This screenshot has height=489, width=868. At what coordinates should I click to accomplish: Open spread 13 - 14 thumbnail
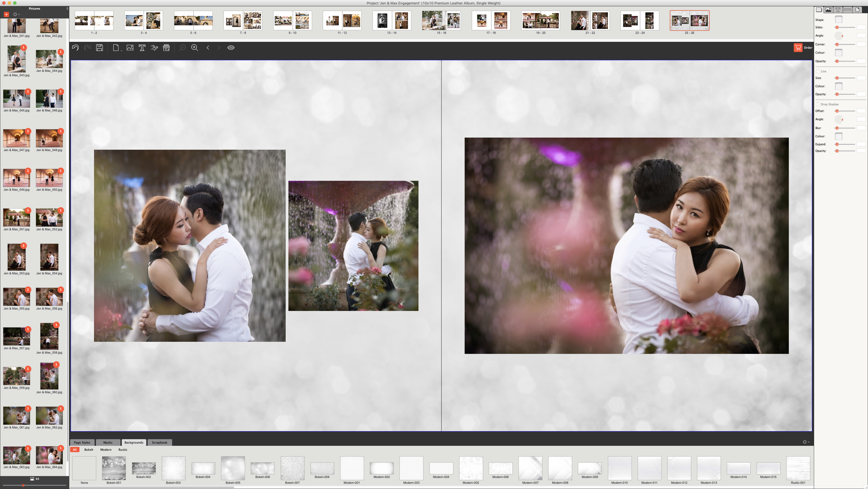[x=392, y=21]
